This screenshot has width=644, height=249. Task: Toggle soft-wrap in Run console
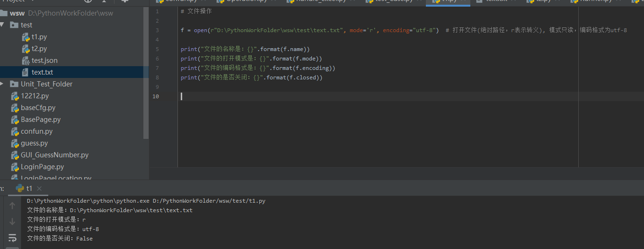point(12,238)
